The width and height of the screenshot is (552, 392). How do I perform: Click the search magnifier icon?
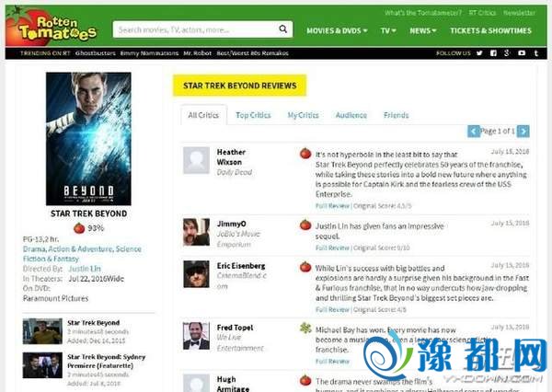283,29
